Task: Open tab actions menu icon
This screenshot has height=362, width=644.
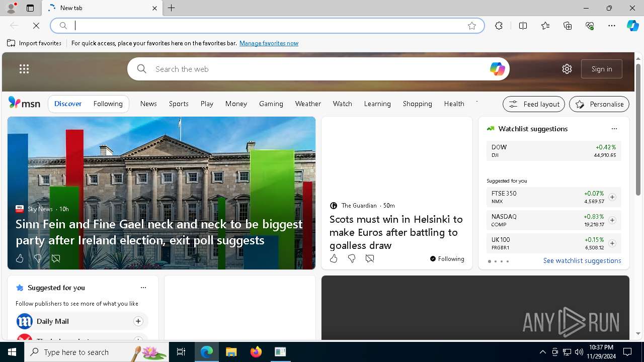Action: tap(30, 8)
